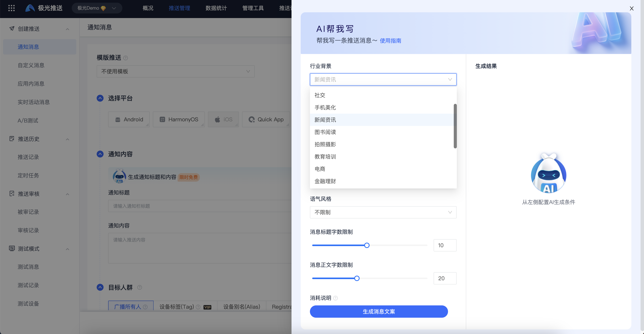Screen dimensions: 644x334
Task: Click the help icon beside 设备标签(Tag)
Action: 198,307
